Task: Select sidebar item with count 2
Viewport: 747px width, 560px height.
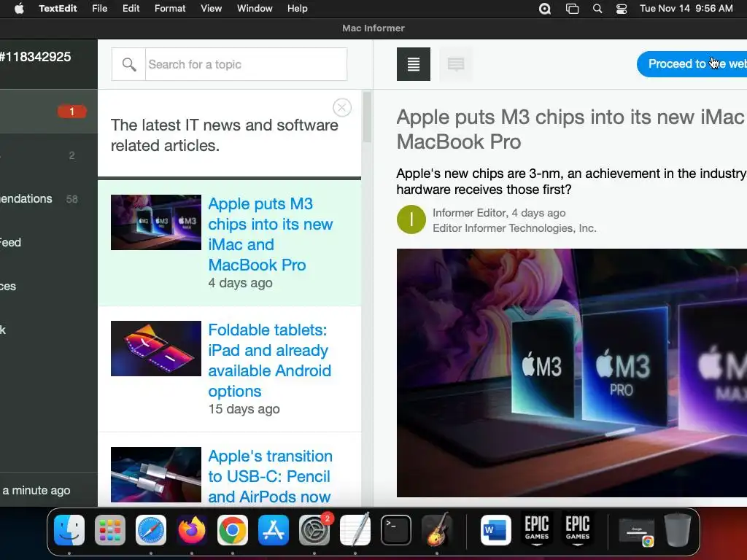Action: 49,155
